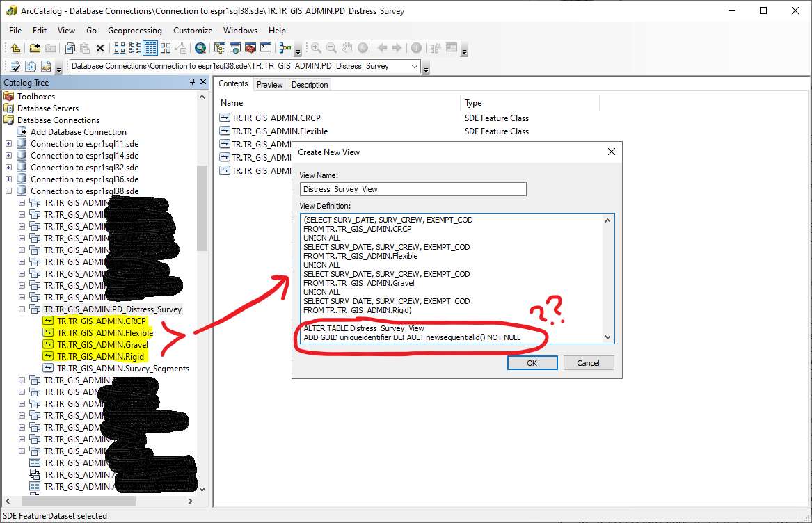Click inside the View Definition text area
Screen dimensions: 812x523
tap(451, 278)
